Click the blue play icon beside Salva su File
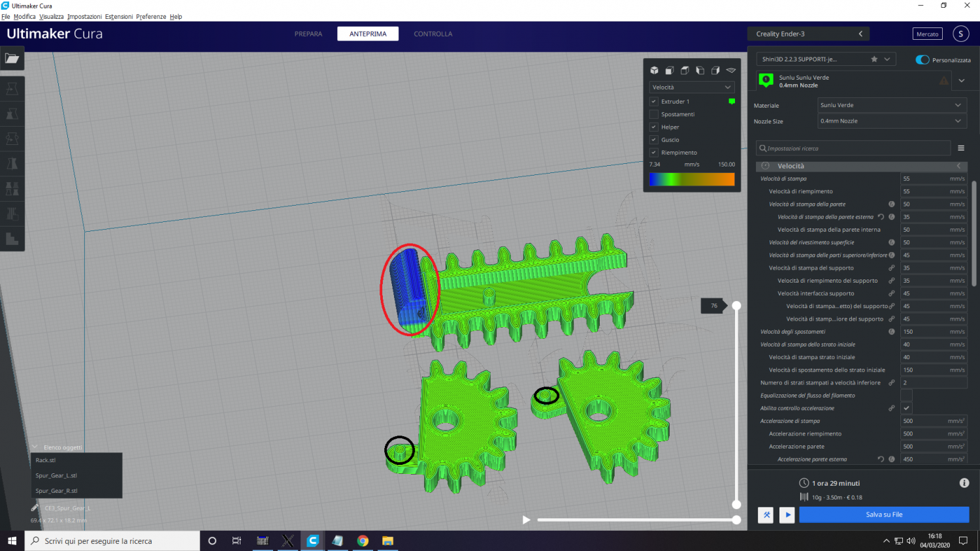 pos(787,514)
